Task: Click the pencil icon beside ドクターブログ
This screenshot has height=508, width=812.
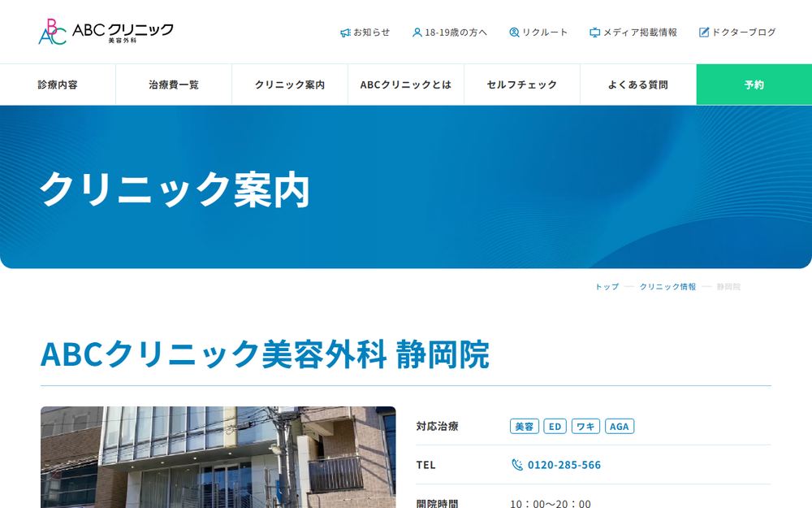Action: (704, 33)
